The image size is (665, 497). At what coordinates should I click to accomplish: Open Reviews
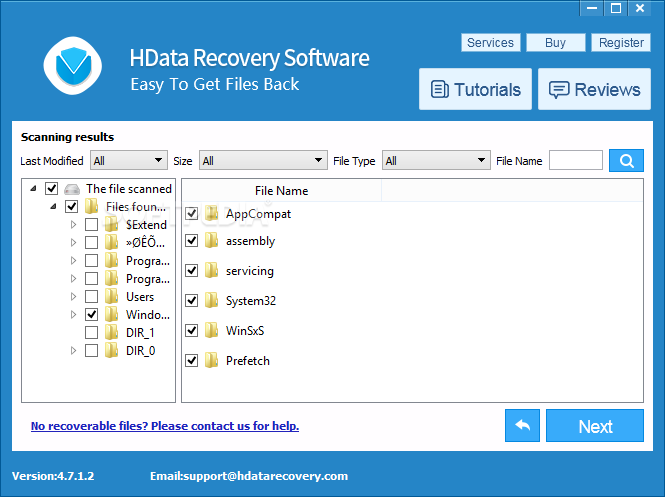(594, 89)
